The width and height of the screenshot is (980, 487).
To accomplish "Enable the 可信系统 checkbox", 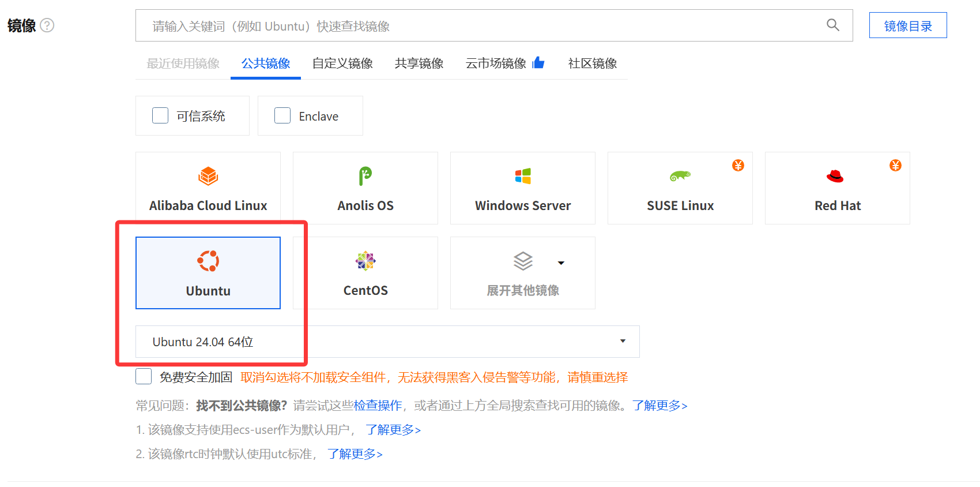I will tap(160, 115).
